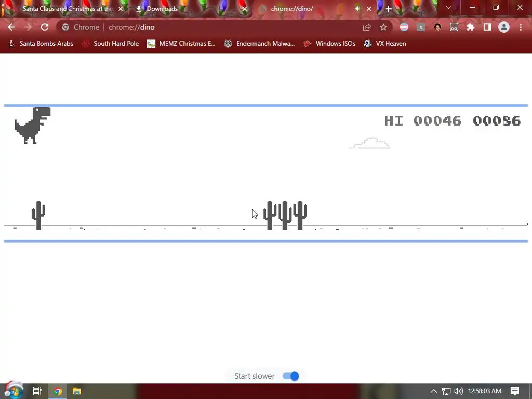
Task: Show hidden system tray icons chevron
Action: (x=433, y=391)
